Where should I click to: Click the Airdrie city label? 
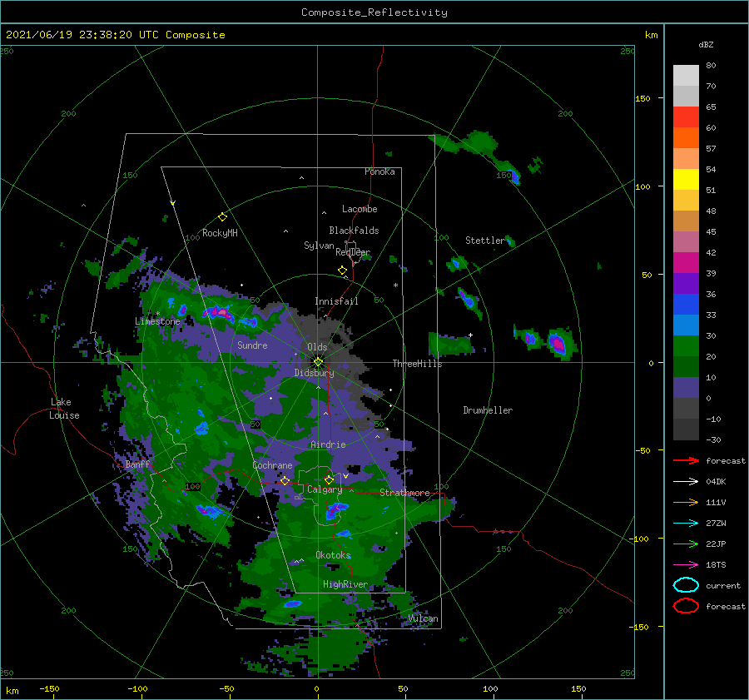pyautogui.click(x=328, y=444)
